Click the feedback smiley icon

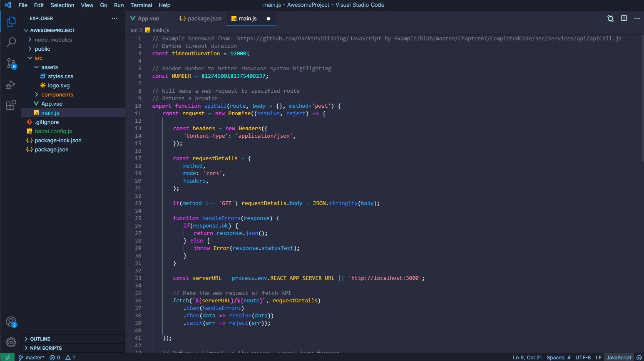pyautogui.click(x=639, y=357)
